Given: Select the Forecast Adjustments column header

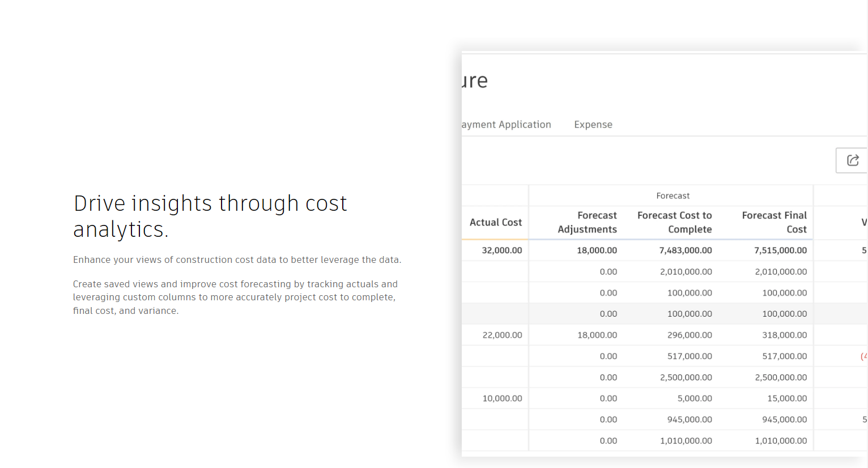Looking at the screenshot, I should tap(587, 223).
